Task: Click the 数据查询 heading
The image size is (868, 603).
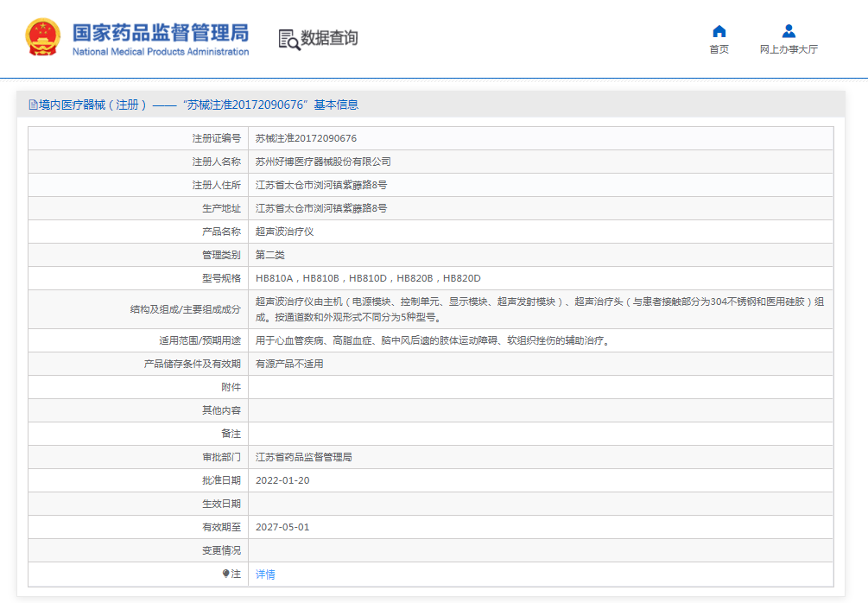Action: pyautogui.click(x=329, y=38)
